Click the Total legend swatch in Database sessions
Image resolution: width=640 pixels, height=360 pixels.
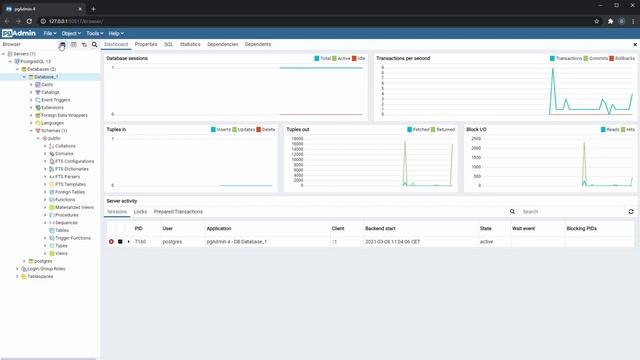[x=317, y=58]
